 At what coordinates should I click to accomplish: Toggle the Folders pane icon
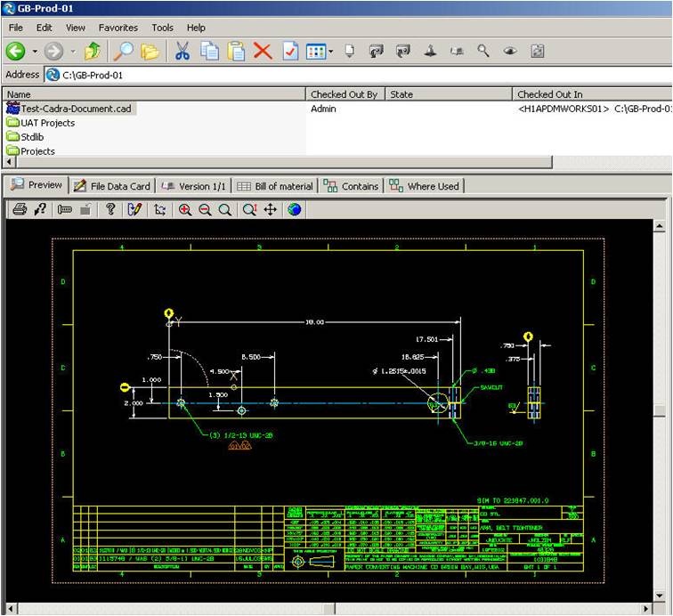tap(150, 52)
